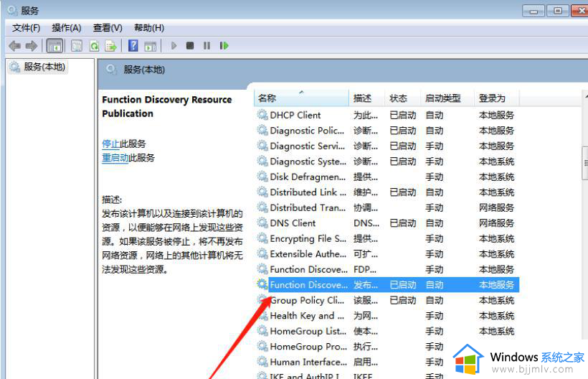
Task: Open the 操作(A) menu
Action: tap(67, 28)
